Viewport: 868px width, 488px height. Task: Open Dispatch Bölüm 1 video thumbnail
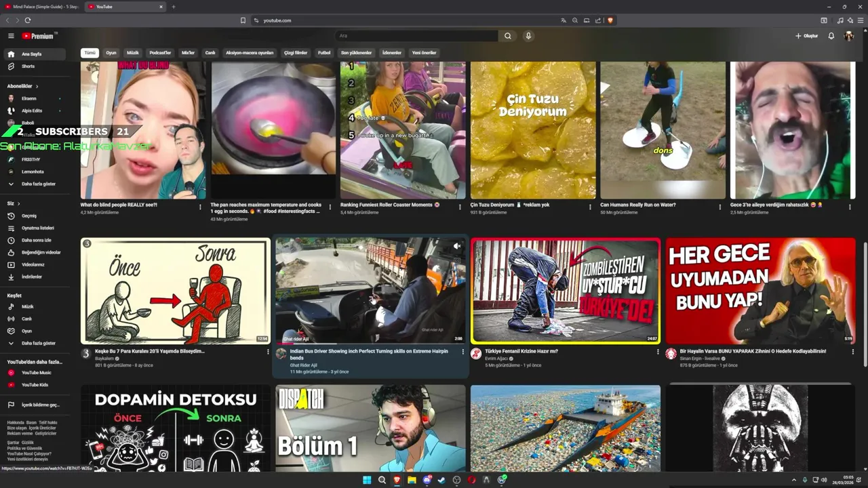point(370,428)
